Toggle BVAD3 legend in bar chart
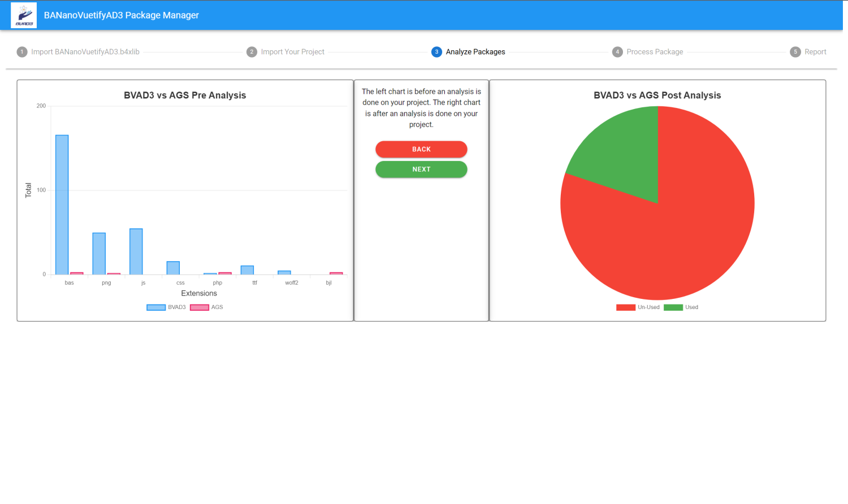Image resolution: width=848 pixels, height=504 pixels. point(166,307)
